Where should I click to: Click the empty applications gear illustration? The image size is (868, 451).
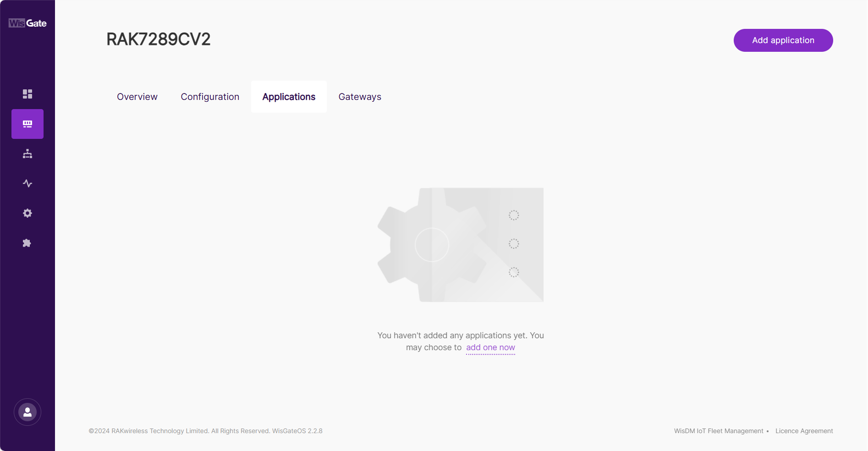click(x=461, y=245)
